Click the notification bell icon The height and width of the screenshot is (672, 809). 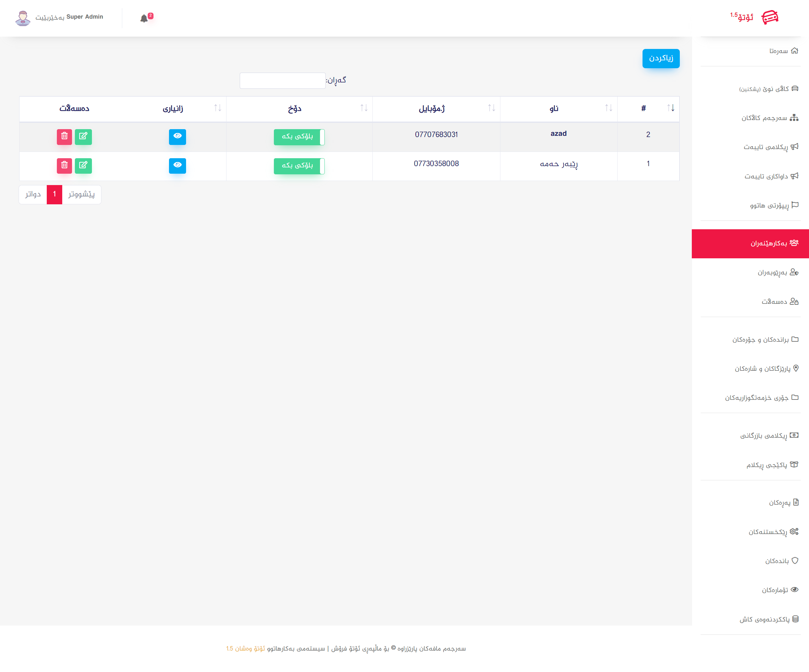(144, 19)
